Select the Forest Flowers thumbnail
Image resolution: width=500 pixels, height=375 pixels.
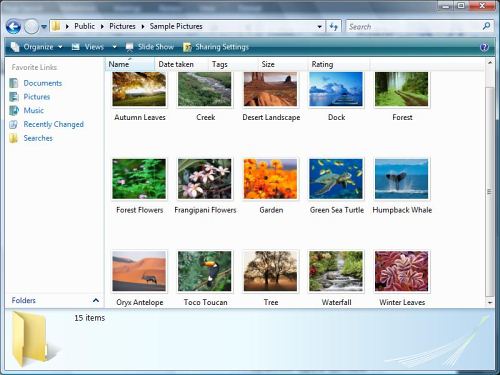coord(139,179)
